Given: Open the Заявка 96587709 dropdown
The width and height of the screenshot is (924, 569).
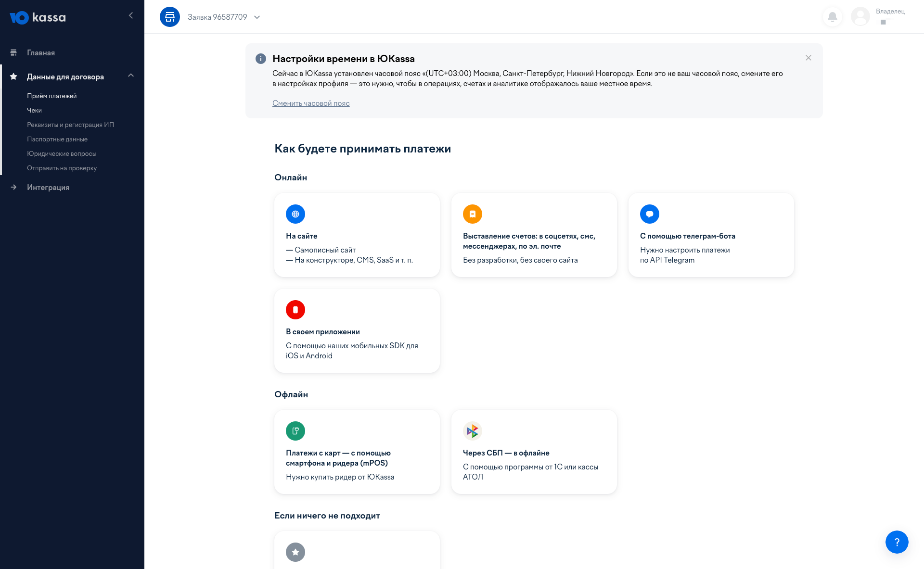Looking at the screenshot, I should coord(224,17).
